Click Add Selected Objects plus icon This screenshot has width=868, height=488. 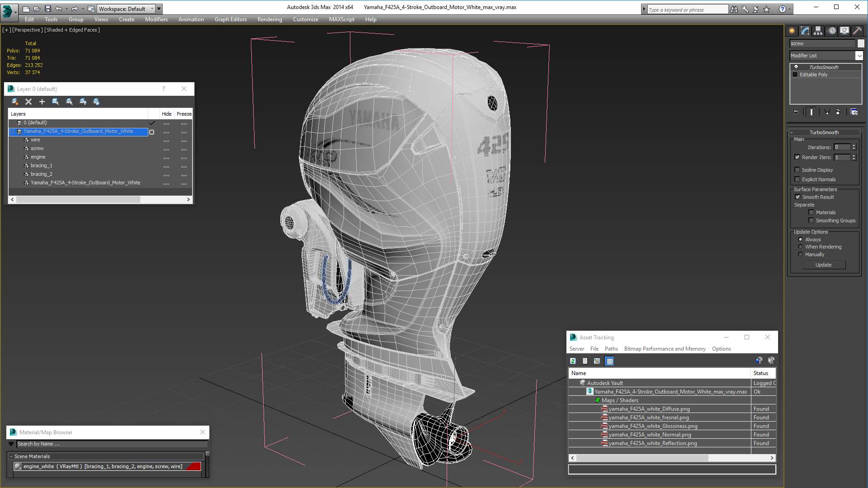tap(42, 102)
